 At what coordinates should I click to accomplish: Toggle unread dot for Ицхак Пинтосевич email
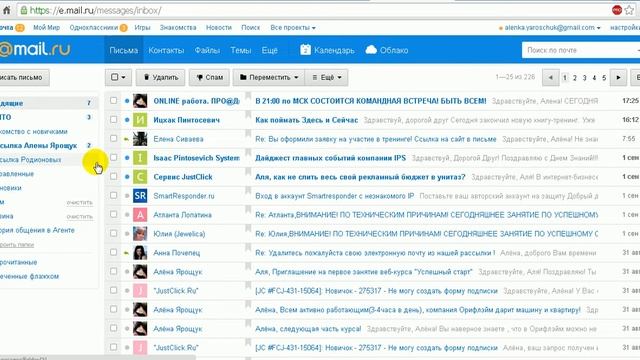click(127, 120)
